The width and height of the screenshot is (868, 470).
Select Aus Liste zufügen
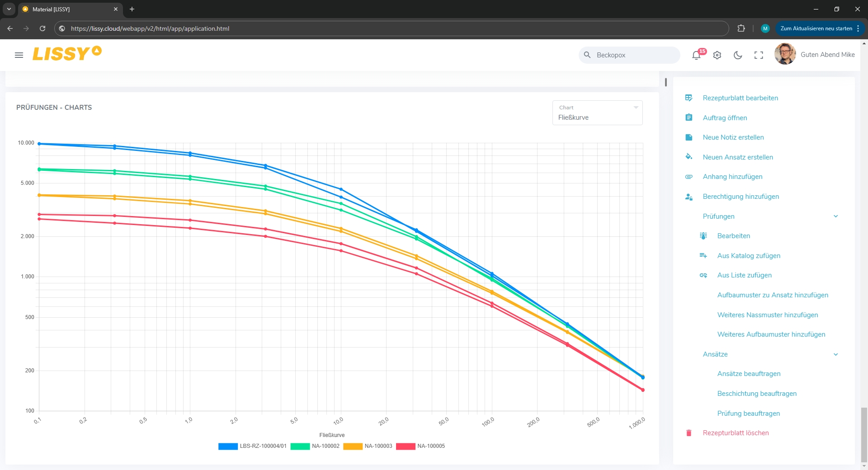pos(744,275)
